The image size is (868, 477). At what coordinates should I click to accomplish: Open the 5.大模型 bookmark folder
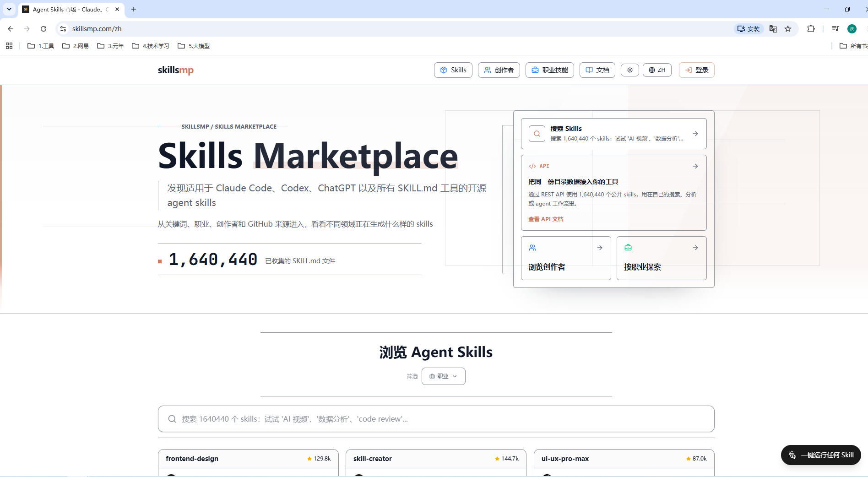194,46
